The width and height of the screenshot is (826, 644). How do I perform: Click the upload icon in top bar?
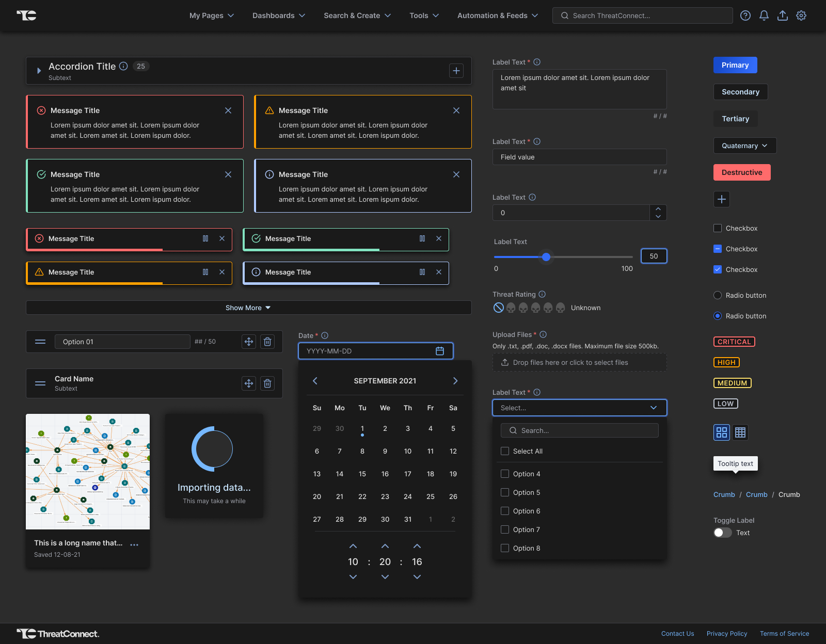coord(783,15)
